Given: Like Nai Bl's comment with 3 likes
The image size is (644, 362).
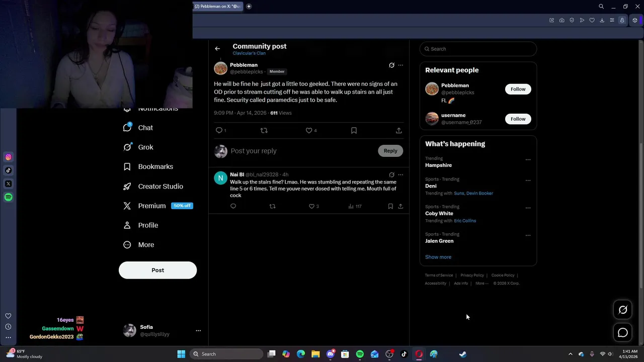Looking at the screenshot, I should pos(311,206).
